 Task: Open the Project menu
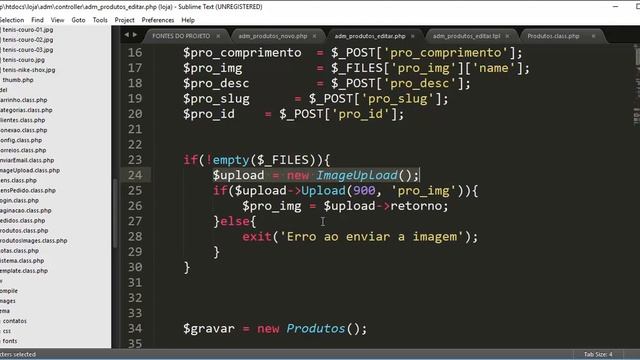124,20
